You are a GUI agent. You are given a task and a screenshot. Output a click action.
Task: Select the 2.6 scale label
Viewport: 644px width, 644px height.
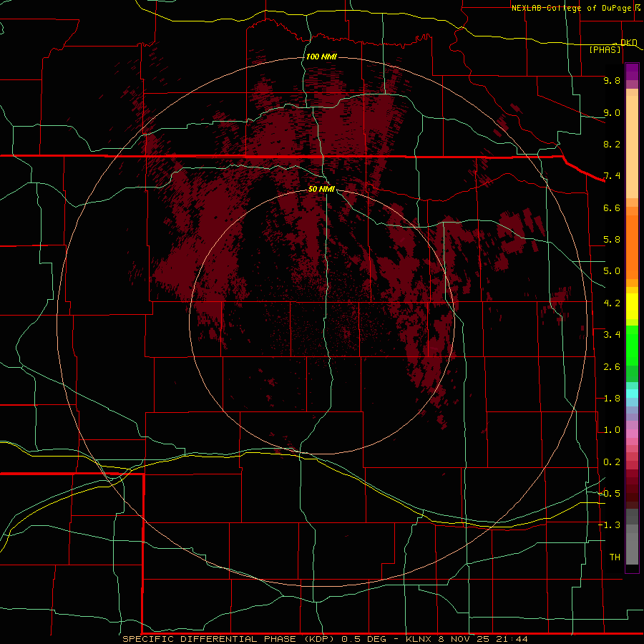(612, 367)
